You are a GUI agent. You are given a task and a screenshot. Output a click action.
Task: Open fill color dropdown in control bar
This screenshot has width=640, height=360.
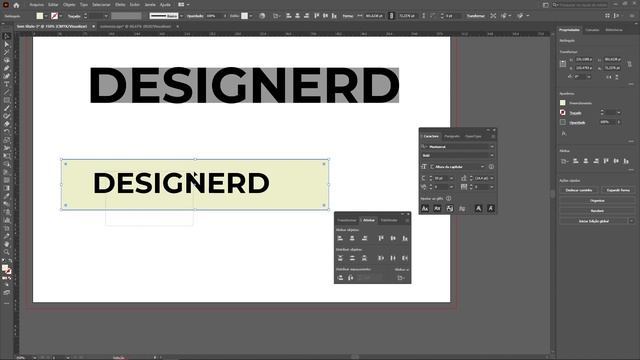click(x=46, y=16)
